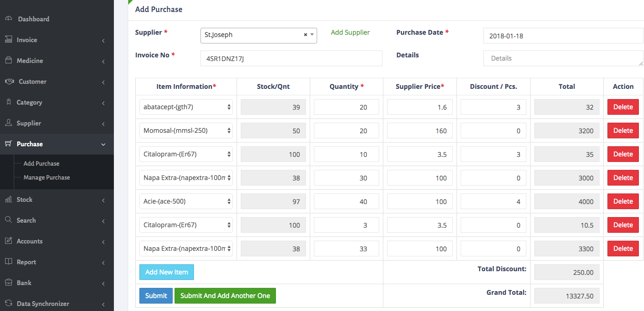The height and width of the screenshot is (311, 644).
Task: Click the Stock sidebar icon
Action: (x=8, y=199)
